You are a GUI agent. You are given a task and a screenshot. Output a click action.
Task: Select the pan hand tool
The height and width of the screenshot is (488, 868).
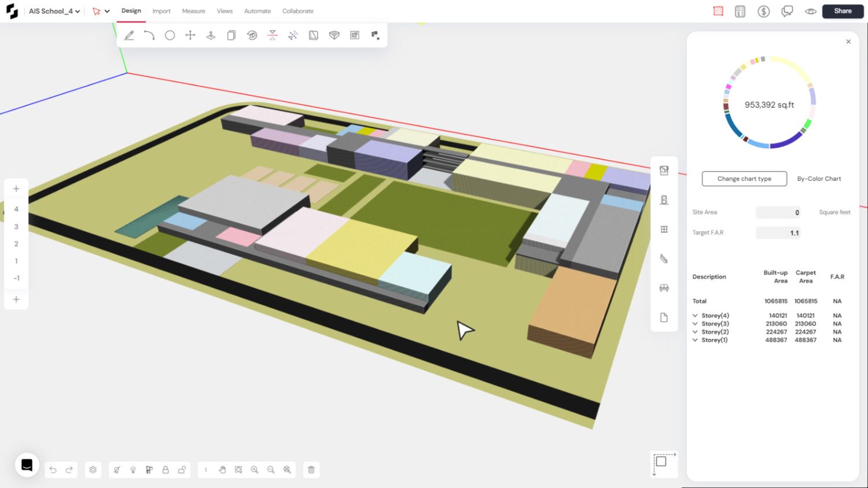point(222,469)
